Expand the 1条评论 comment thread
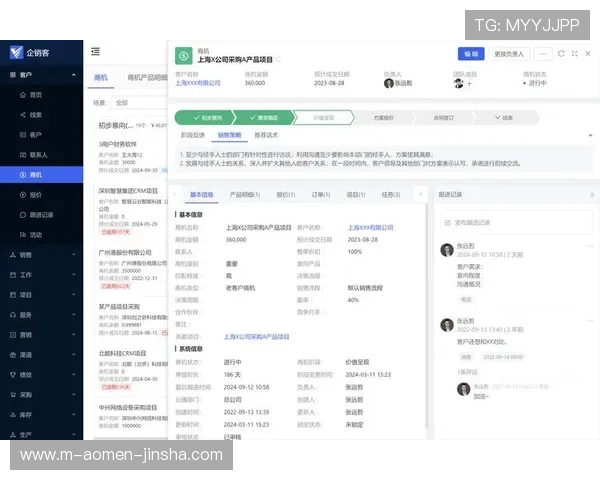Image resolution: width=600 pixels, height=480 pixels. tap(467, 372)
